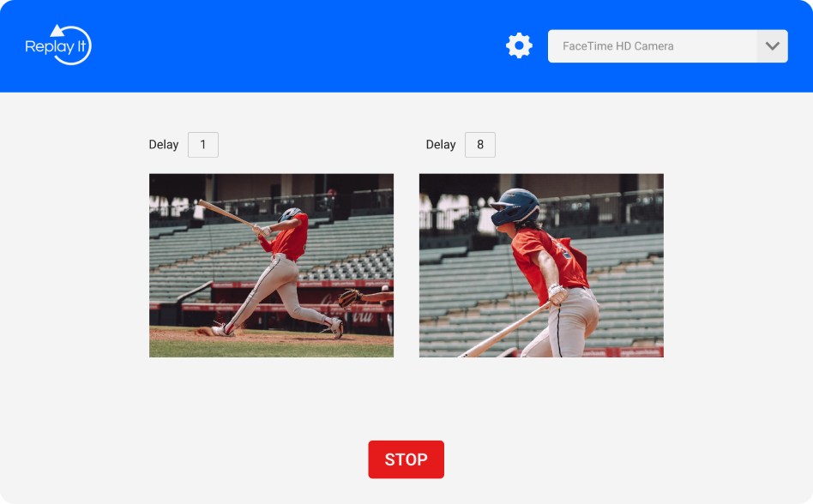Click the right Delay label
The height and width of the screenshot is (504, 813).
pos(441,145)
